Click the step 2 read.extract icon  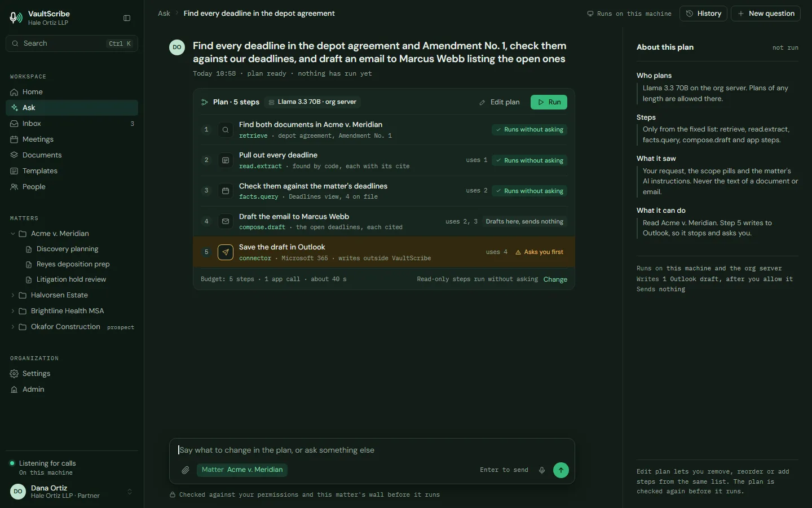226,160
